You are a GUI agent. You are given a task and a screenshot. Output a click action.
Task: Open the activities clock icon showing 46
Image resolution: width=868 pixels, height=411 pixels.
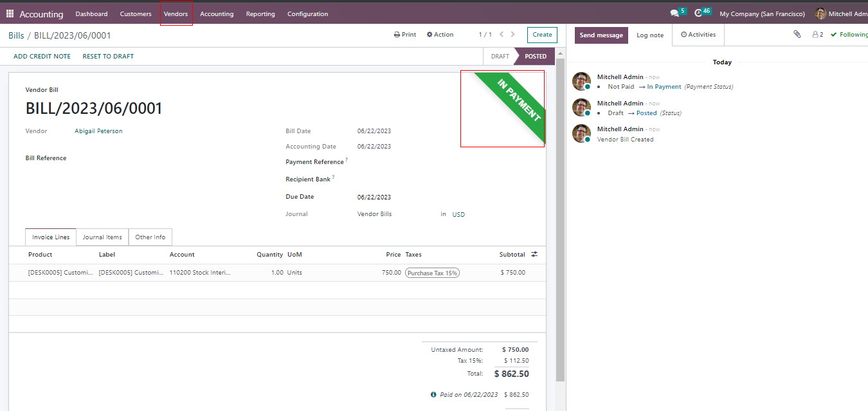pyautogui.click(x=698, y=14)
